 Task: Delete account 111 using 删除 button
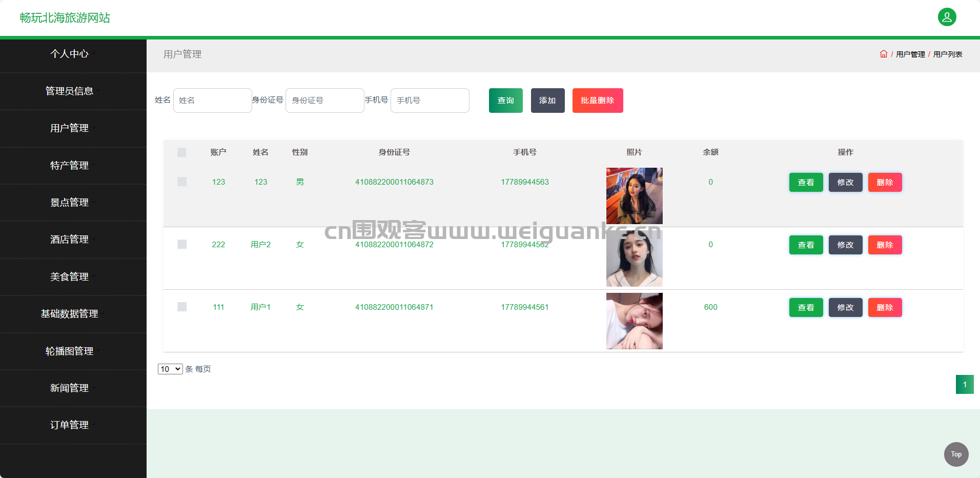click(x=885, y=308)
